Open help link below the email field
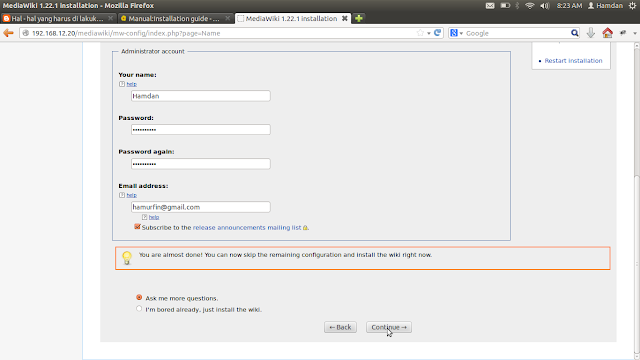Screen dimensions: 640x360 coord(154,217)
